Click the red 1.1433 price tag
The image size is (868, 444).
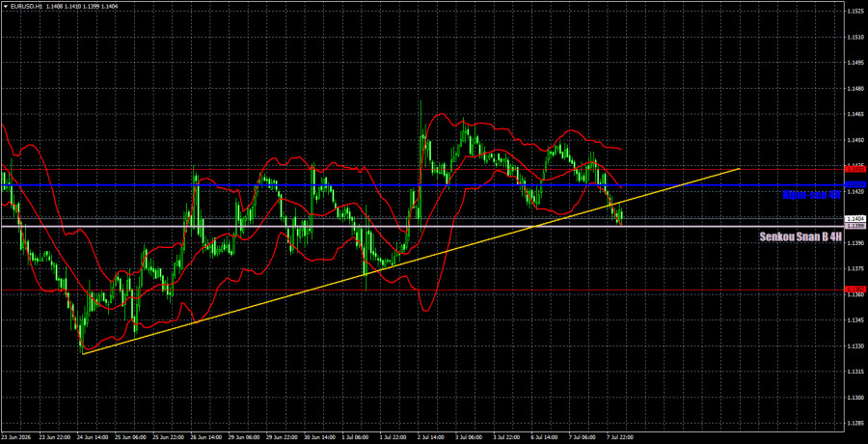[x=855, y=168]
